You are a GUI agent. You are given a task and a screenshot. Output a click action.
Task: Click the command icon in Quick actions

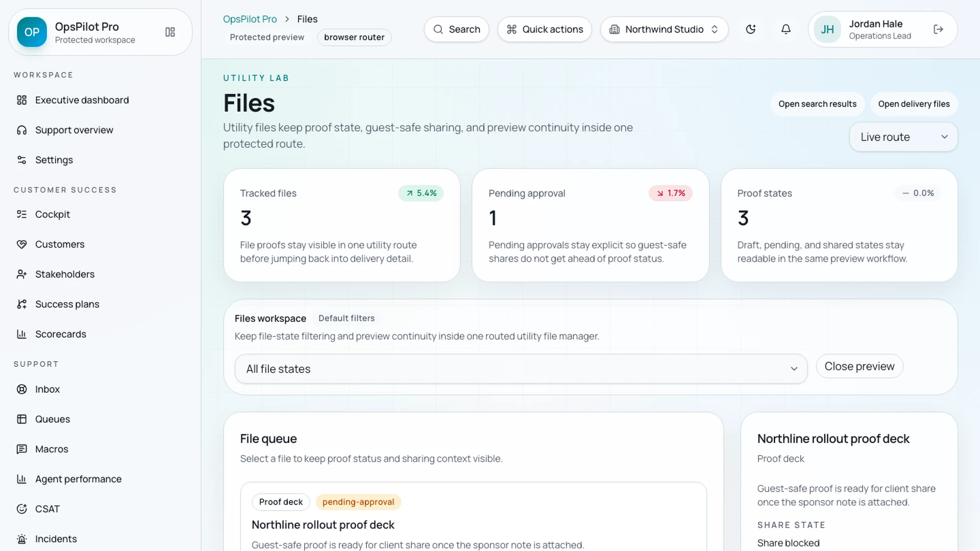tap(511, 30)
